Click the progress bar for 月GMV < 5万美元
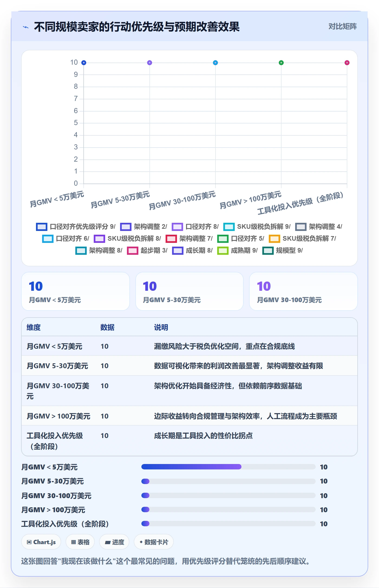Viewport: 379px width, 588px height. coord(228,467)
